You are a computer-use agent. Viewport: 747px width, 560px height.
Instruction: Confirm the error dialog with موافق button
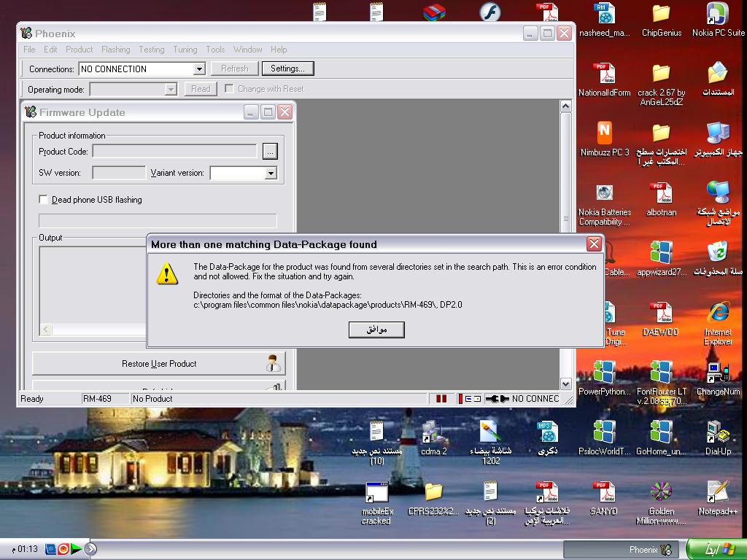coord(377,330)
